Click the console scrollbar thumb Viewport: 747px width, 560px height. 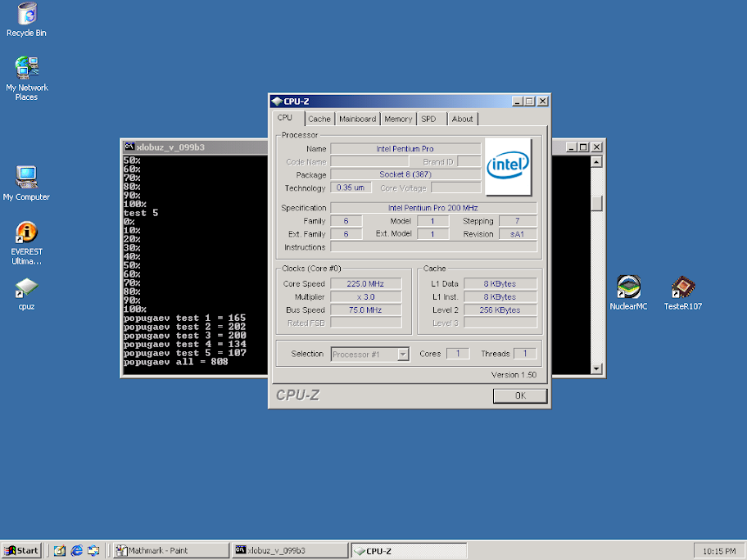click(x=596, y=204)
